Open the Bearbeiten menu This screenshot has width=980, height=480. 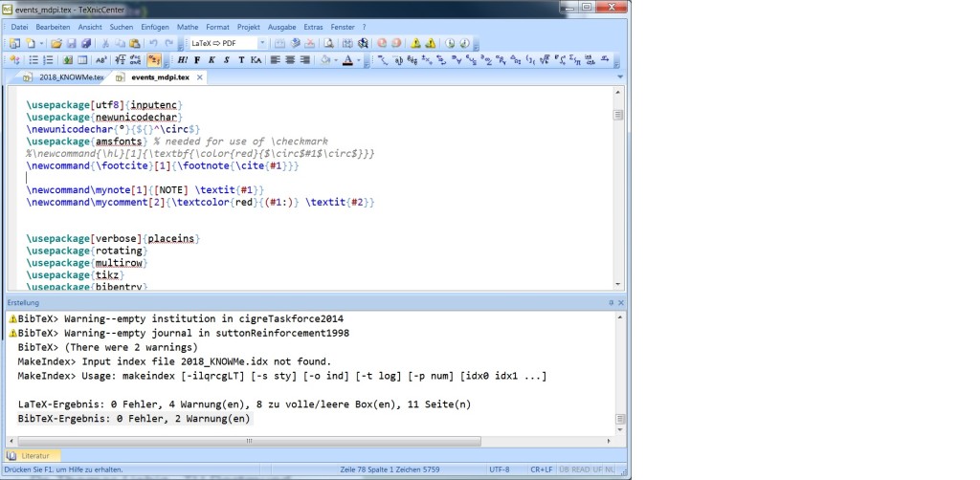tap(53, 27)
